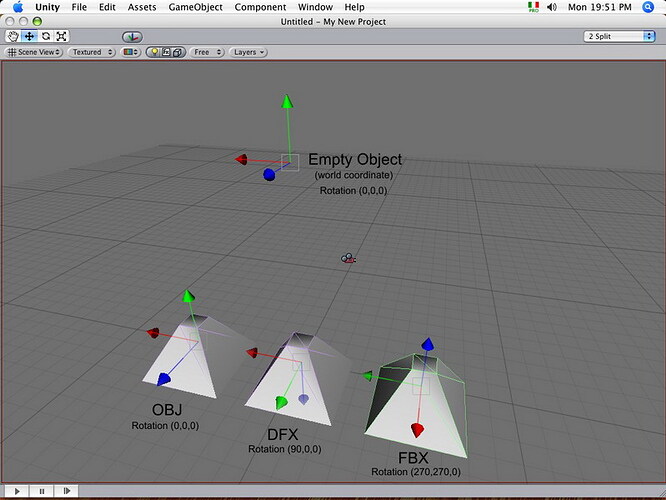Screen dimensions: 666x500
Task: Click the window zoom green button
Action: (x=37, y=21)
